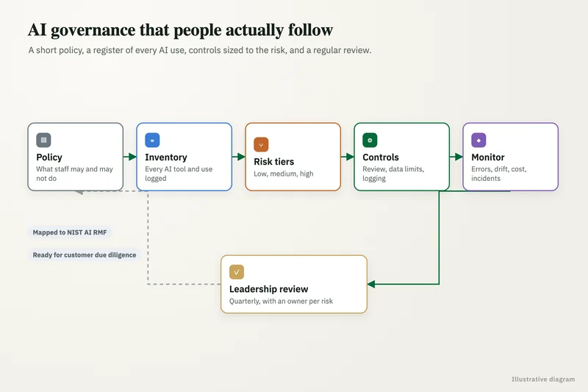Select the 'Inventory' card heading

coord(166,157)
